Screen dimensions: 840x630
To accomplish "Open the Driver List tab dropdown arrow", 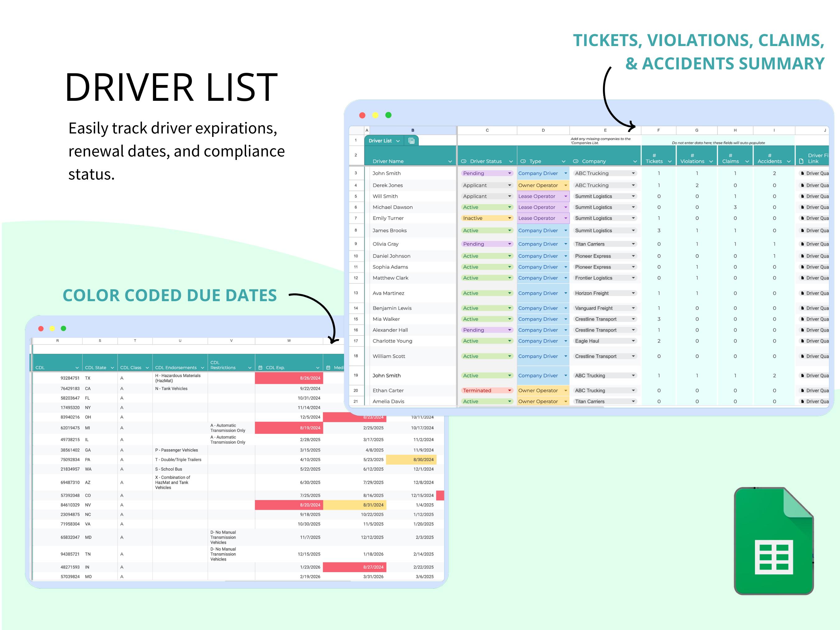I will coord(398,141).
